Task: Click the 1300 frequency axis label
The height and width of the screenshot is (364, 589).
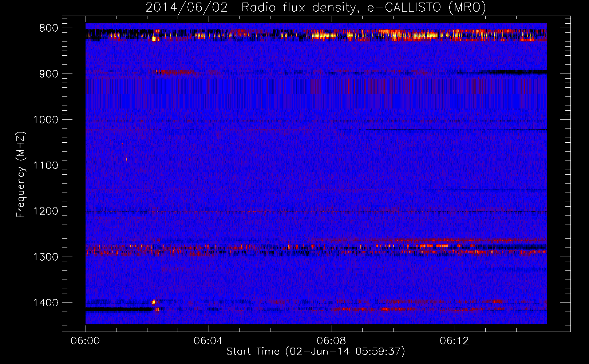Action: [46, 257]
